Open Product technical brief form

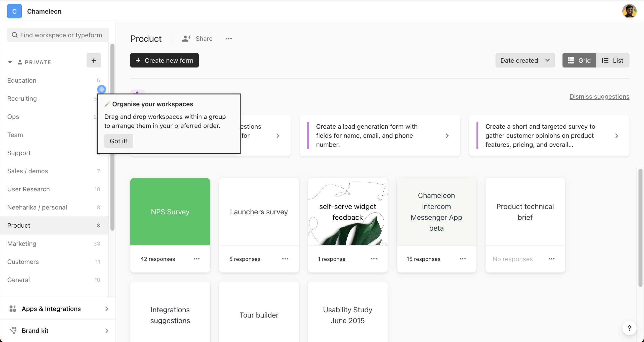coord(525,212)
